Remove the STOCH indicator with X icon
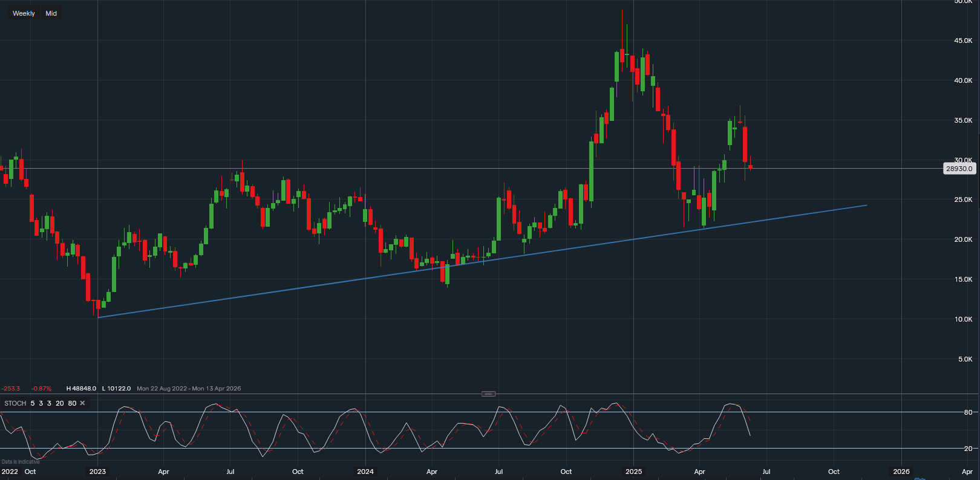The height and width of the screenshot is (480, 980). pyautogui.click(x=83, y=403)
